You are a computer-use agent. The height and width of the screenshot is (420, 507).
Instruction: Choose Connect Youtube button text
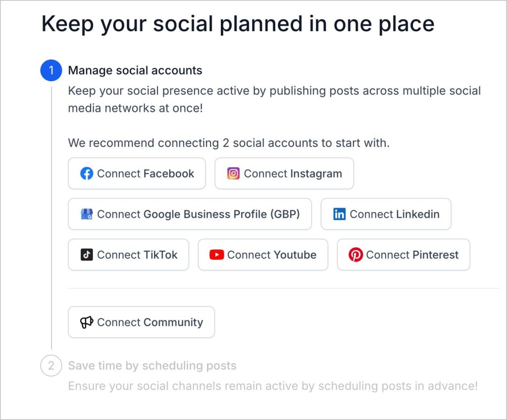click(272, 255)
